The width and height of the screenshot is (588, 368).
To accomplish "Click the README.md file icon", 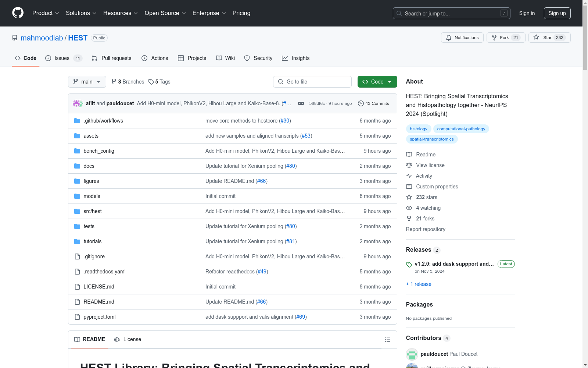I will [x=77, y=302].
